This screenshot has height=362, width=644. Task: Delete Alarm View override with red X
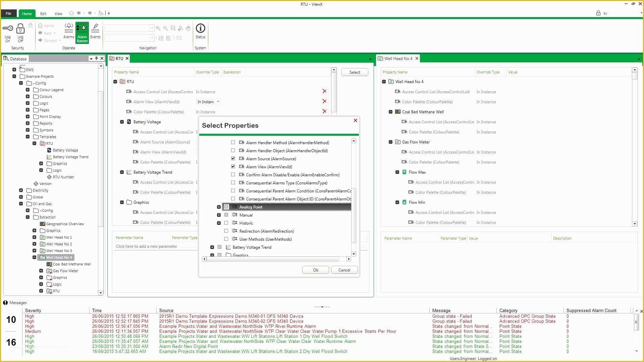click(324, 101)
